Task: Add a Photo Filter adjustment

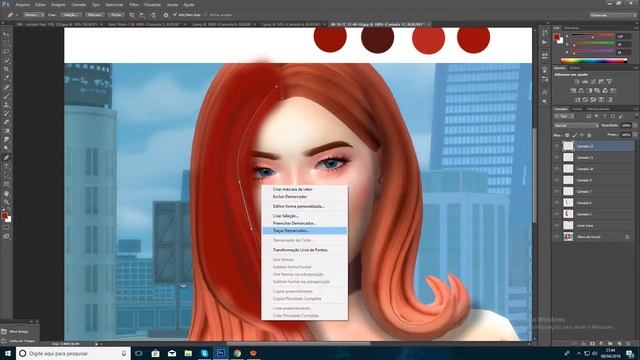Action: [597, 91]
